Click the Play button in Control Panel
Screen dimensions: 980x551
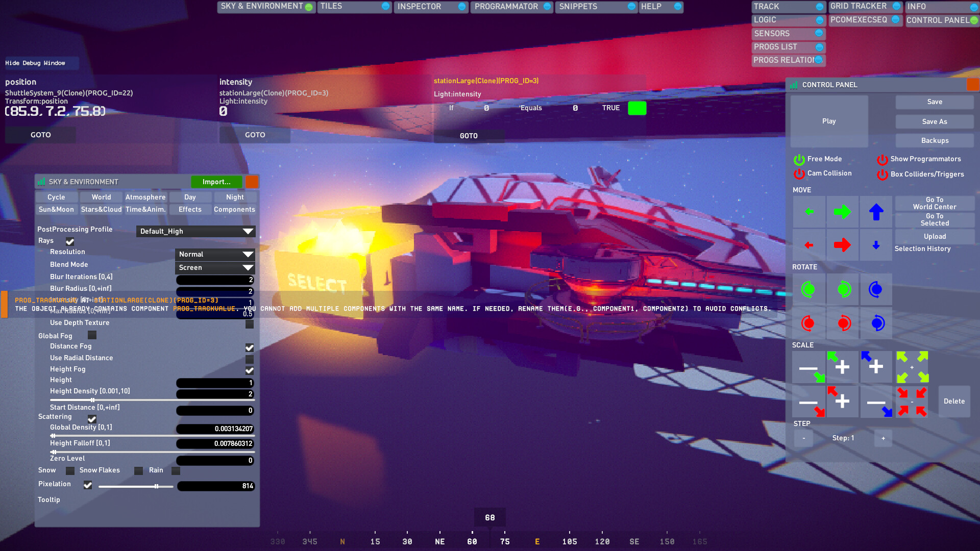(x=828, y=121)
